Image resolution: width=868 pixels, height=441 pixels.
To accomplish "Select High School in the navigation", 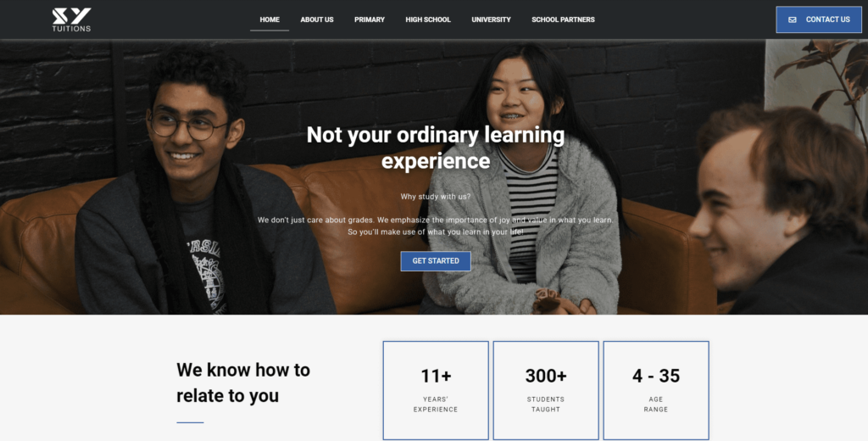I will pyautogui.click(x=428, y=20).
